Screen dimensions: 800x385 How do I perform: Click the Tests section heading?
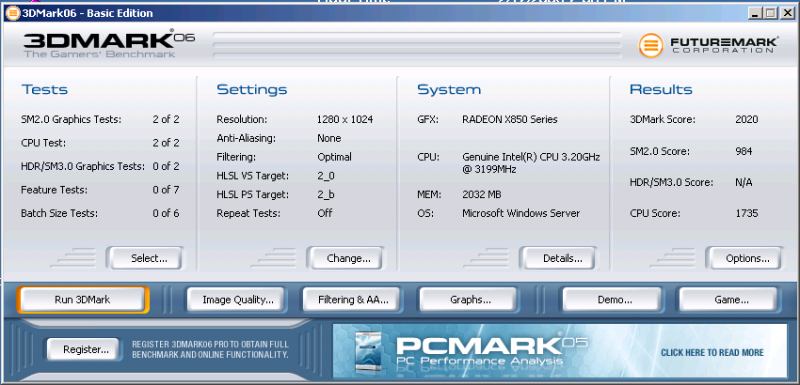[x=44, y=90]
